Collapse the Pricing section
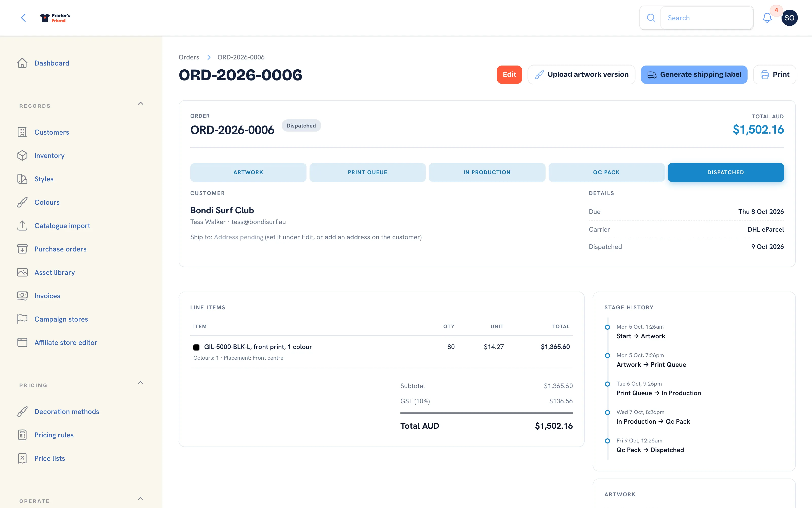Viewport: 812px width, 508px height. click(x=141, y=383)
